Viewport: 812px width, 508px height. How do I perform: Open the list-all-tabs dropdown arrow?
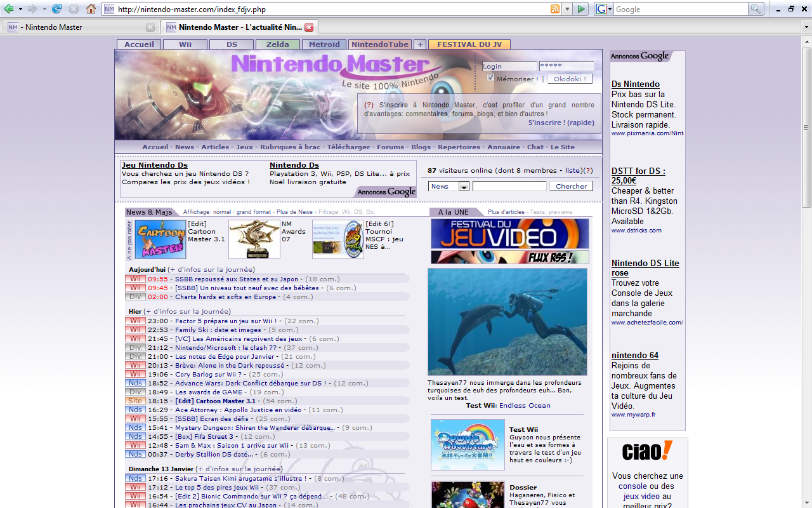pos(806,27)
